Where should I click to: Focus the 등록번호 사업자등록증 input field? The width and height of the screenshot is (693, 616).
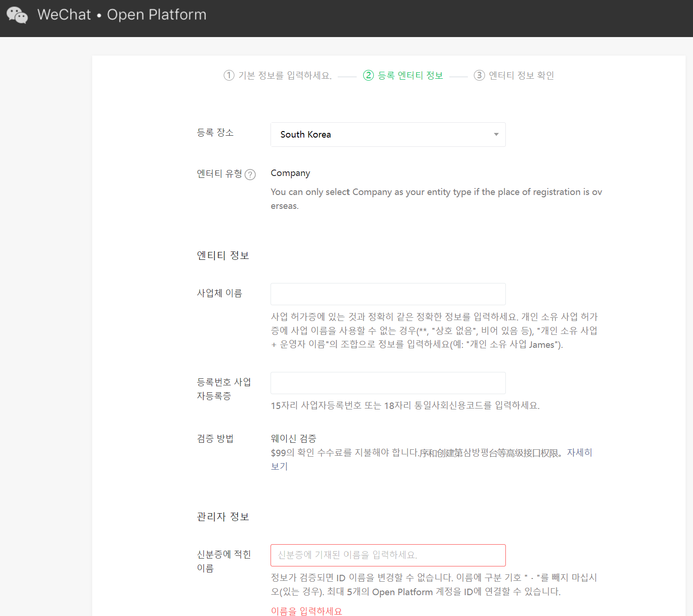click(388, 383)
